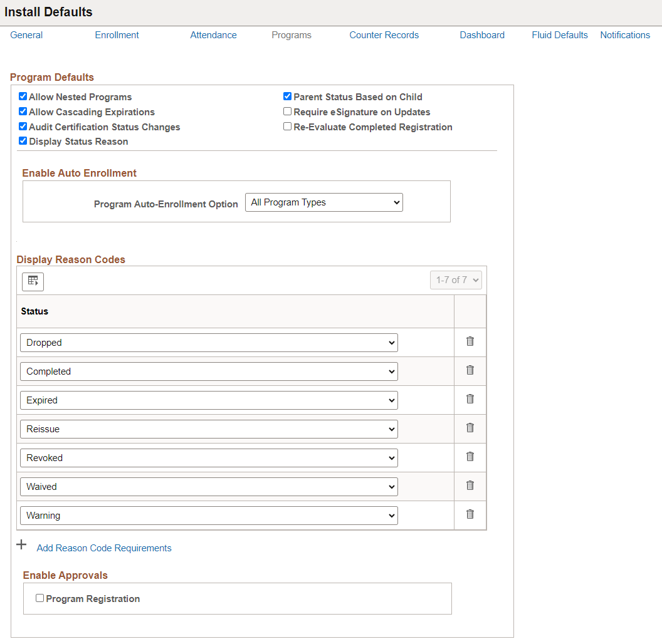Uncheck Allow Nested Programs

23,96
